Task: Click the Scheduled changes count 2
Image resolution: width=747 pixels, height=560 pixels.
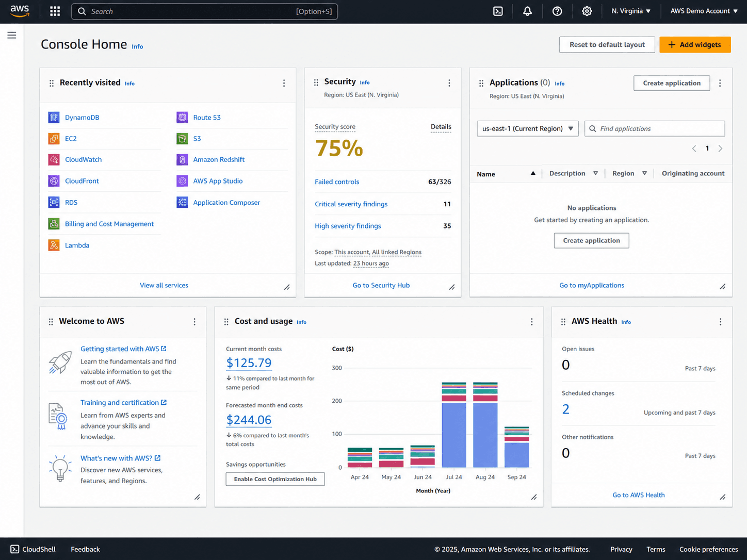Action: coord(566,409)
